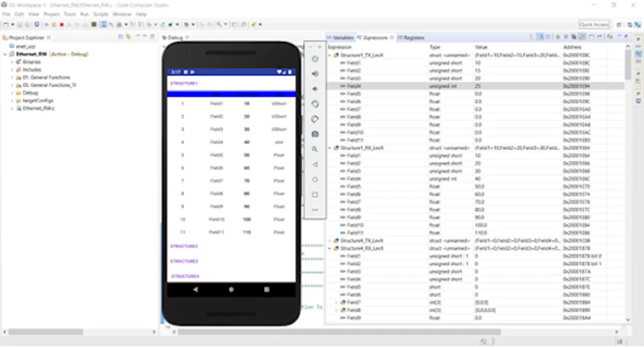Viewport: 644px width, 347px height.
Task: Click the emulator Rotate Right icon
Action: tap(315, 119)
